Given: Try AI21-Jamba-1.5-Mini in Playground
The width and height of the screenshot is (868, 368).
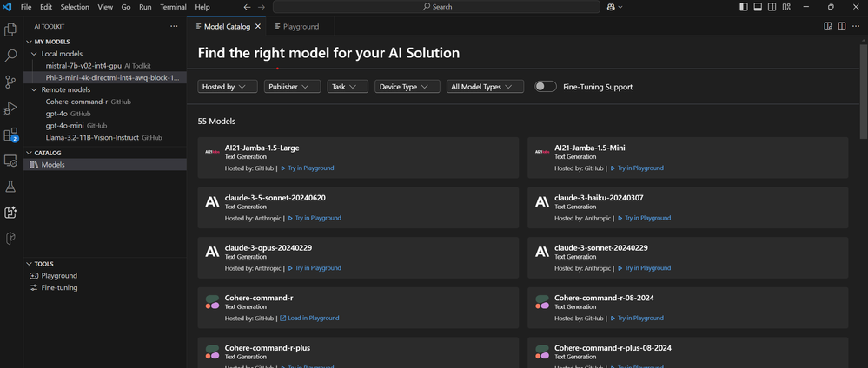Looking at the screenshot, I should point(637,168).
